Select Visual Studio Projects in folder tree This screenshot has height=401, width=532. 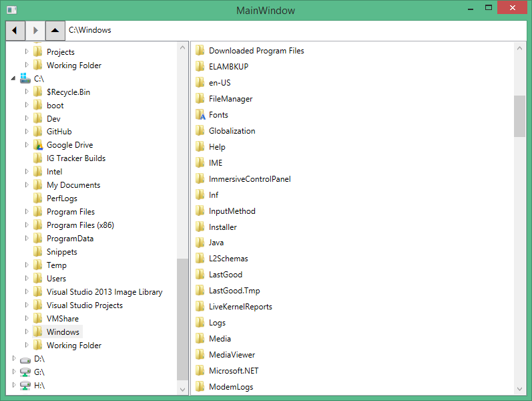tap(84, 305)
